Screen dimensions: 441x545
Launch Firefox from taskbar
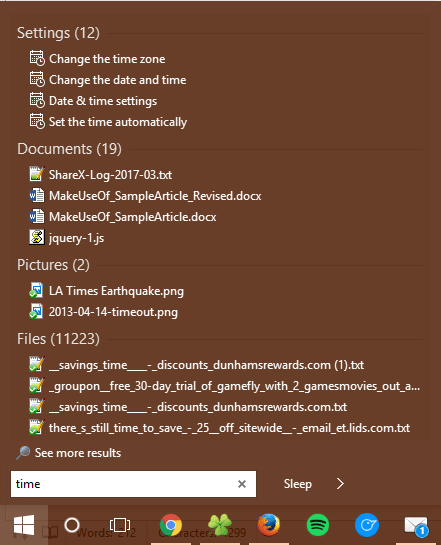269,525
